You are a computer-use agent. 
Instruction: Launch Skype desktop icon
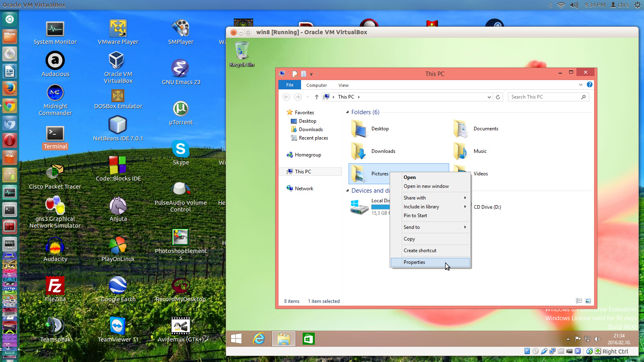tap(181, 153)
